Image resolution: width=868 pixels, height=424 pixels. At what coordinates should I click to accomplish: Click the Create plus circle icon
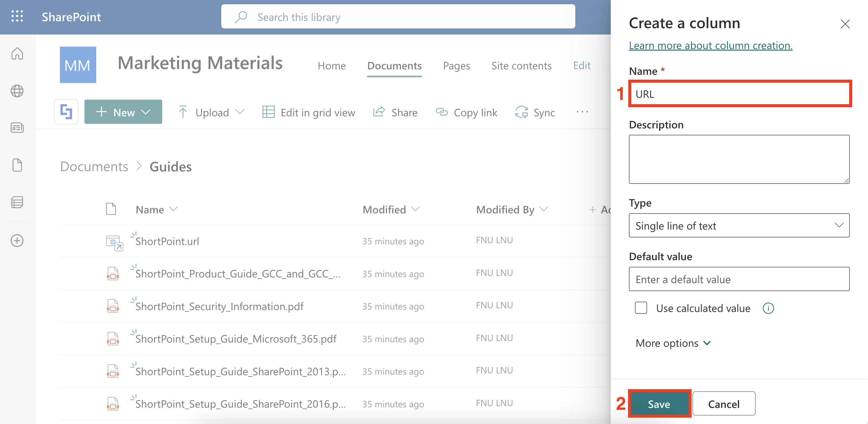[17, 240]
